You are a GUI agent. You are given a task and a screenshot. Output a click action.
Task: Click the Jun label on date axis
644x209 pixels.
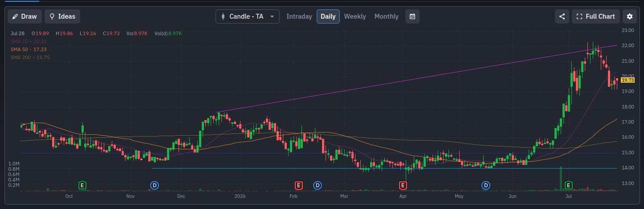[x=513, y=196]
